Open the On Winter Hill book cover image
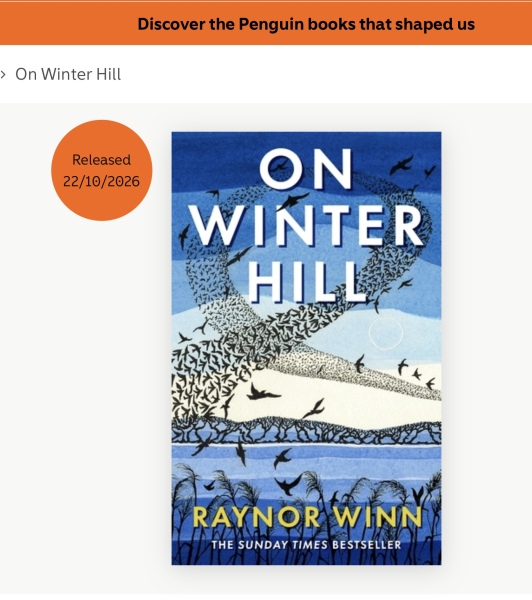Viewport: 532px width, 600px height. 306,348
